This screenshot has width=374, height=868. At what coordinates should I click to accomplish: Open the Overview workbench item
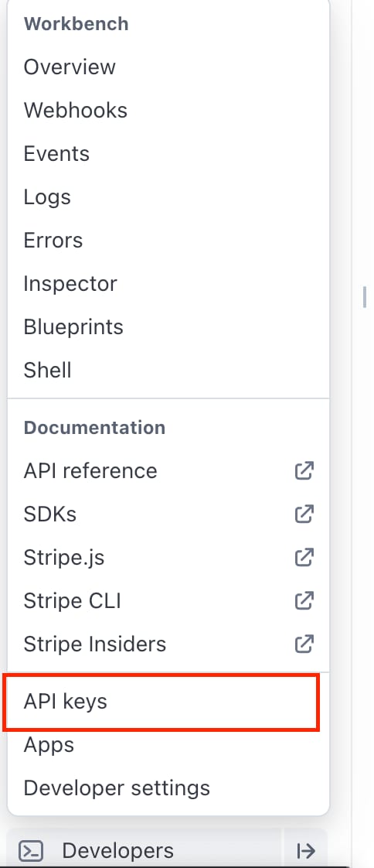168,67
